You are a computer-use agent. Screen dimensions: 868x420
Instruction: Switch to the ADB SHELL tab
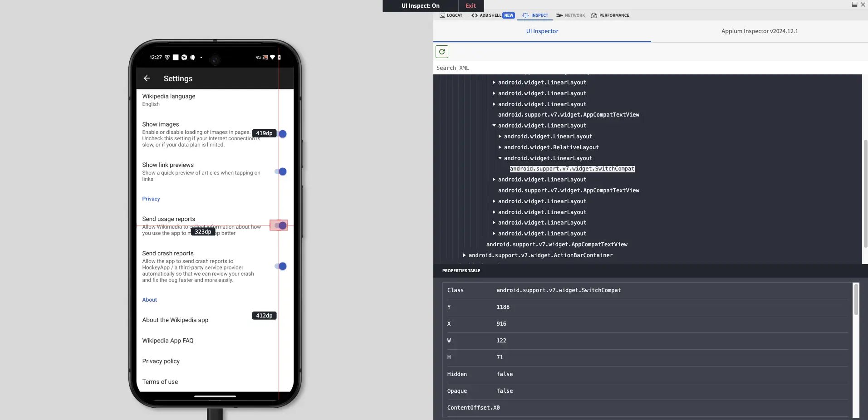click(493, 15)
